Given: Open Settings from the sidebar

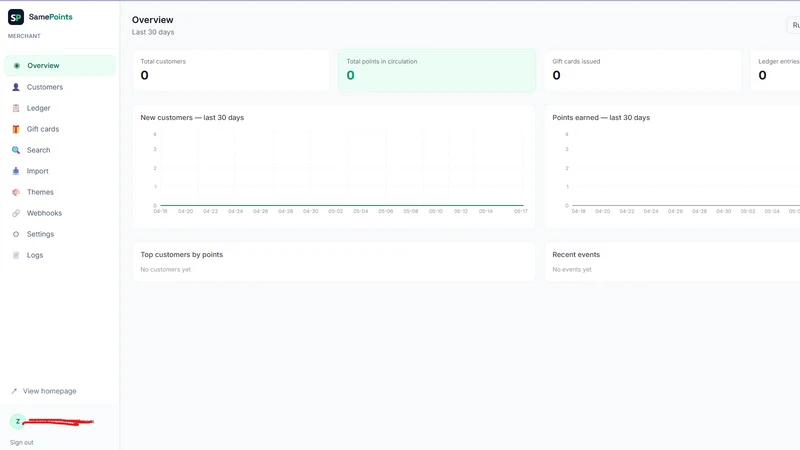Looking at the screenshot, I should pos(60,234).
